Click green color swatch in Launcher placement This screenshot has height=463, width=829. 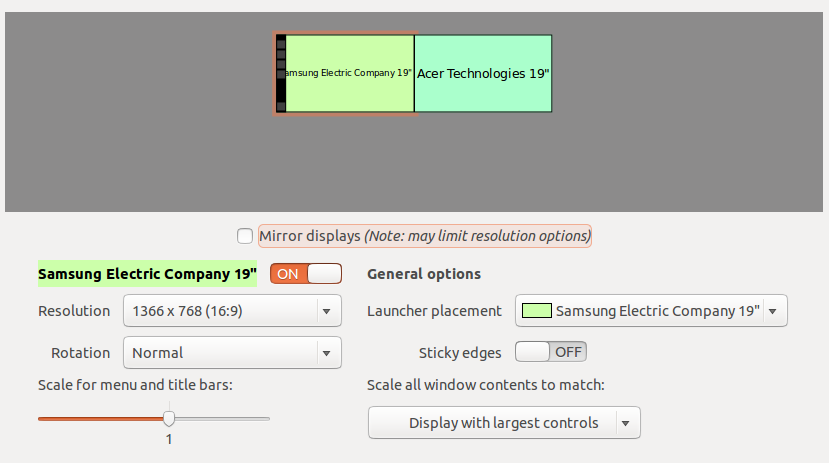click(x=537, y=311)
